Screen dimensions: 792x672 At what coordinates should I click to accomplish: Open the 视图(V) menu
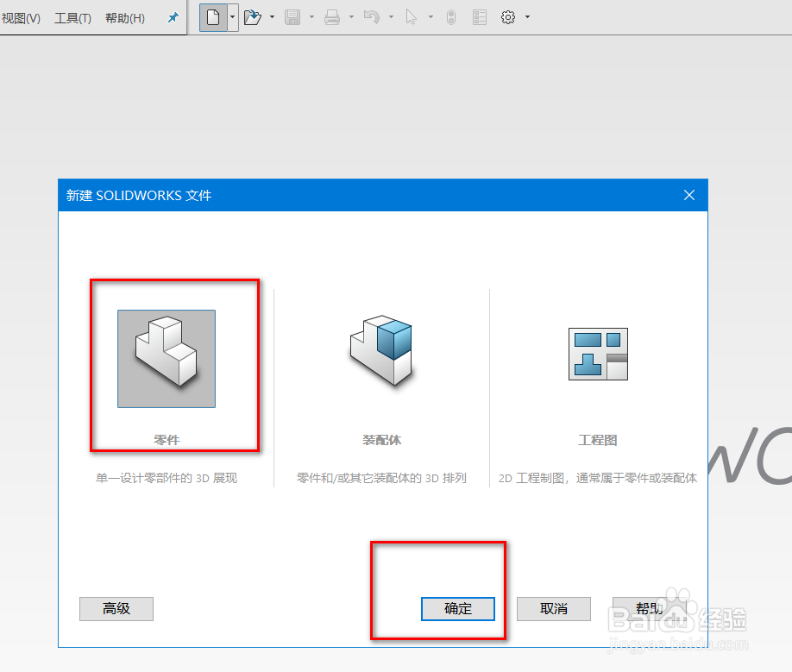click(20, 18)
